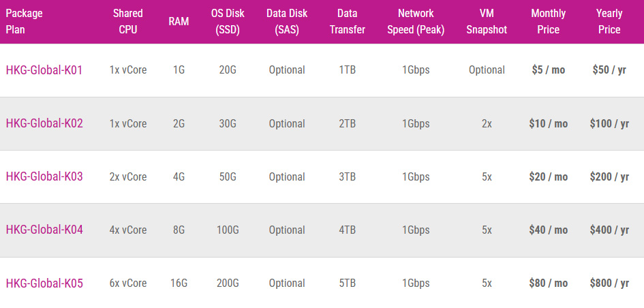Select the HKG-Global-K05 package plan
Image resolution: width=644 pixels, height=308 pixels.
(44, 283)
